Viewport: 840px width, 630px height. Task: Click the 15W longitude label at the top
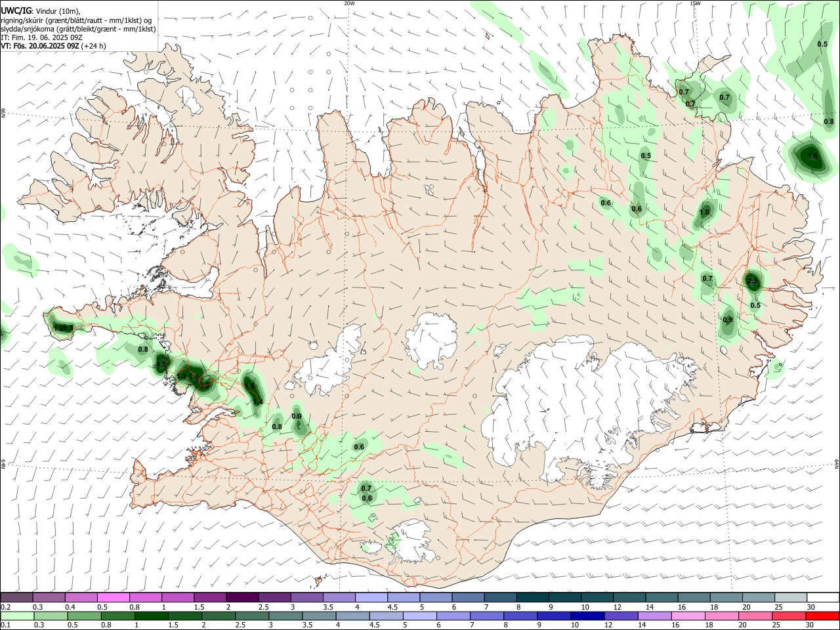coord(695,3)
